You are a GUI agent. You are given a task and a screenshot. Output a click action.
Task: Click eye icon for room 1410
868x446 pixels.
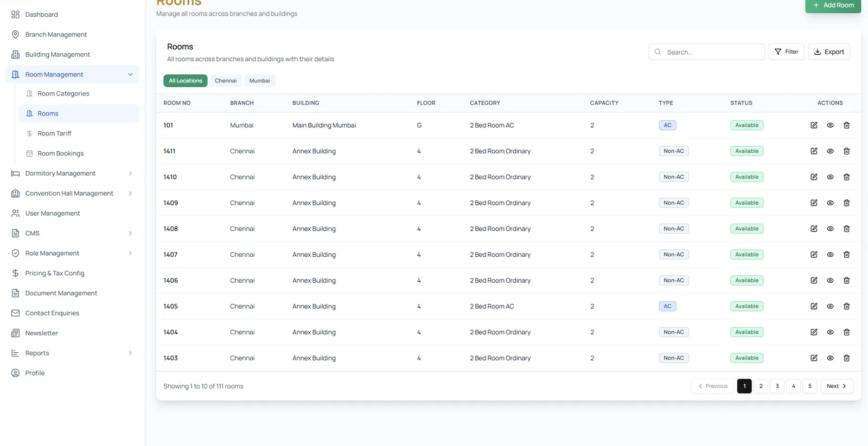coord(830,177)
